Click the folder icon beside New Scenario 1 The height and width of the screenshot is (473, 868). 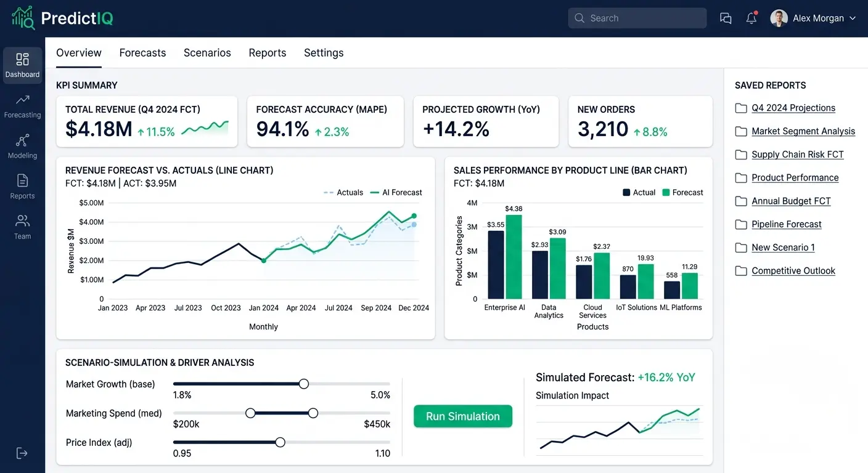(741, 248)
